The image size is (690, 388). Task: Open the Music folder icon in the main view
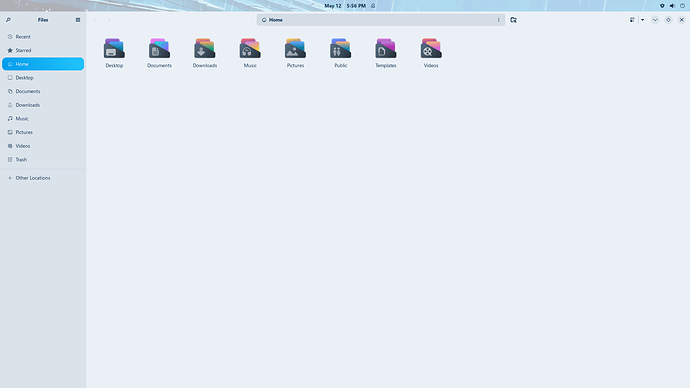250,48
